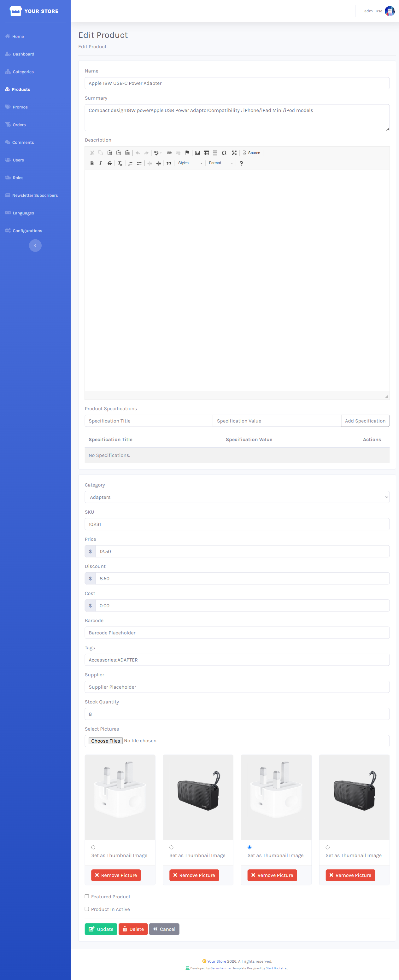The height and width of the screenshot is (980, 399).
Task: Click Choose Files button
Action: coord(105,741)
